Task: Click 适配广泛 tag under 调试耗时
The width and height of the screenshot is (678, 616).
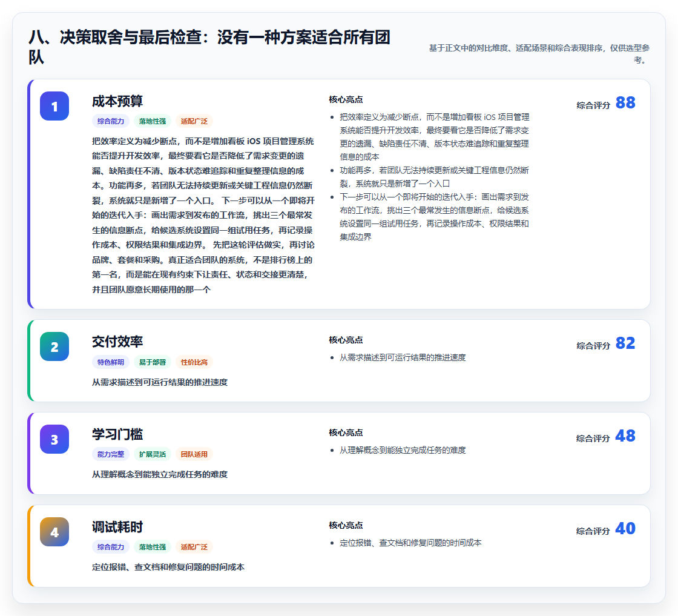Action: coord(194,547)
